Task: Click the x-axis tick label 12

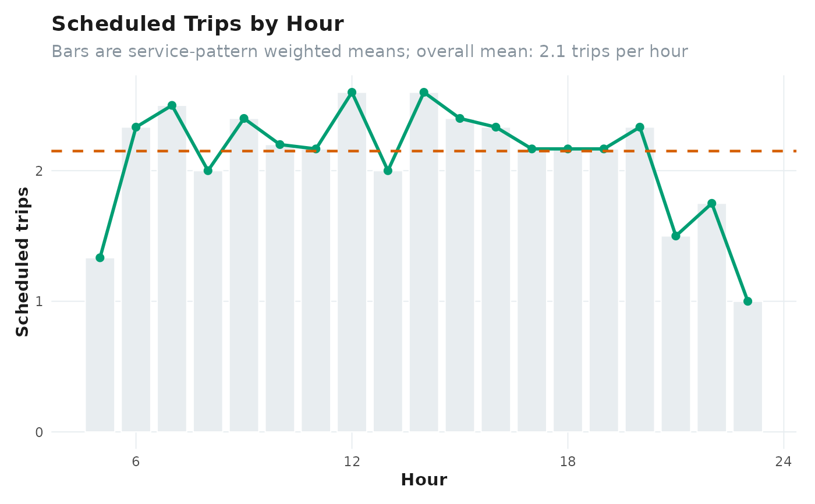Action: [x=352, y=462]
